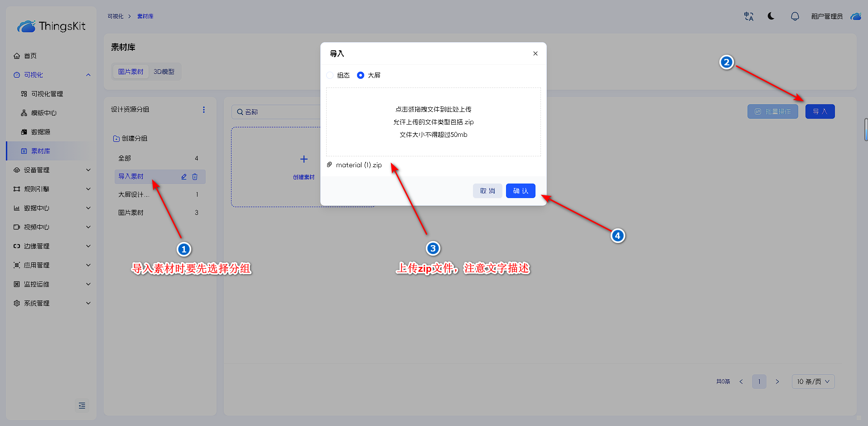Select the 组态 radio option
868x426 pixels.
pyautogui.click(x=330, y=75)
